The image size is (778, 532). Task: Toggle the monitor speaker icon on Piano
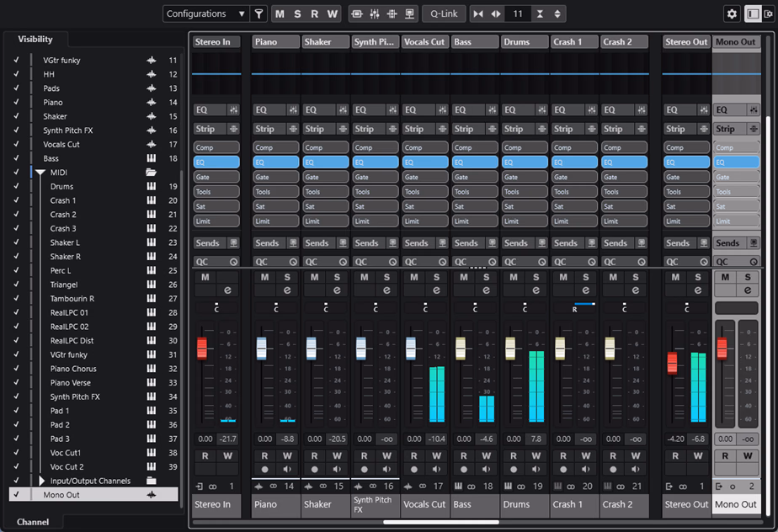click(x=287, y=470)
